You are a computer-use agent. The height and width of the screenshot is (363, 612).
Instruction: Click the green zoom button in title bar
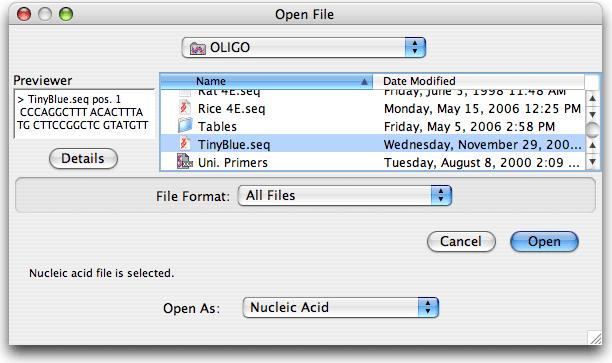coord(66,14)
